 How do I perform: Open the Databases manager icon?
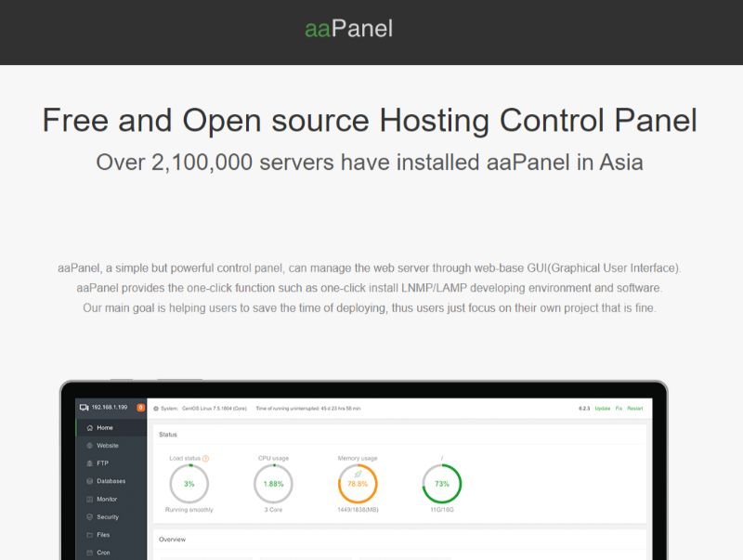[x=89, y=481]
